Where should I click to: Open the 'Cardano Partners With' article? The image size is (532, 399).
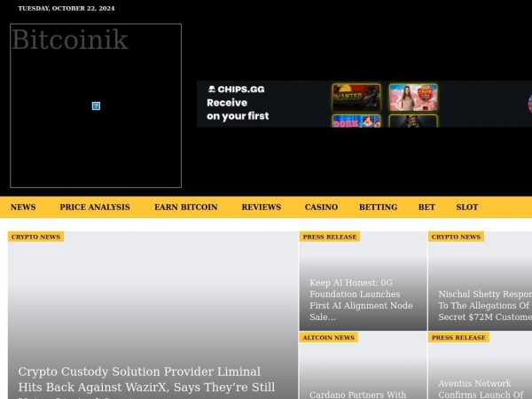tap(358, 395)
